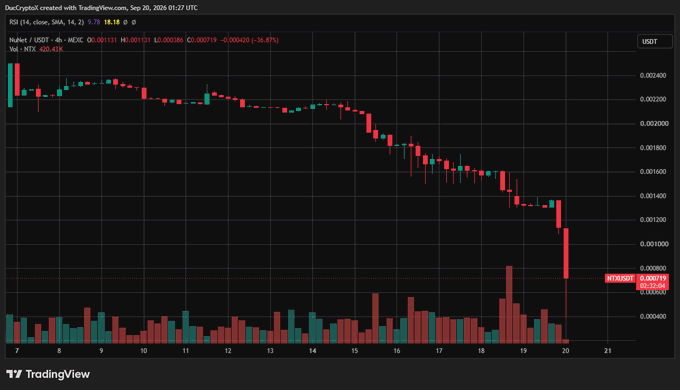Select the NuNet / USDT · 4h · MEXC symbol title

coord(46,40)
